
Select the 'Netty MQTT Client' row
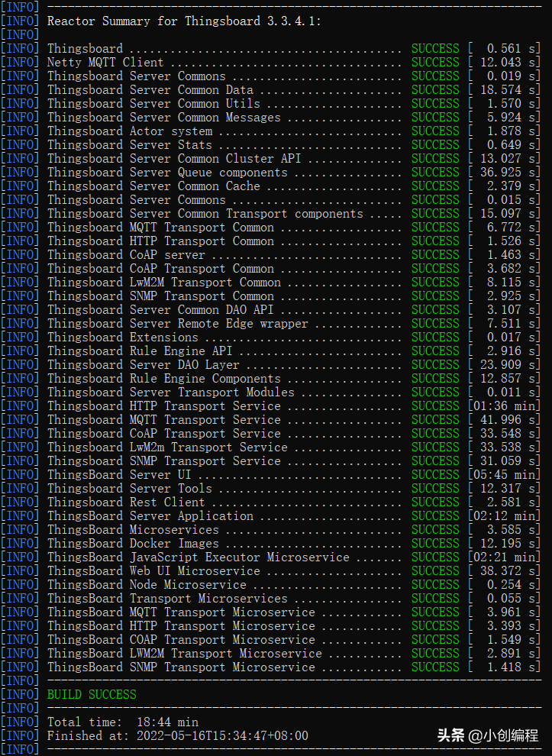[270, 62]
